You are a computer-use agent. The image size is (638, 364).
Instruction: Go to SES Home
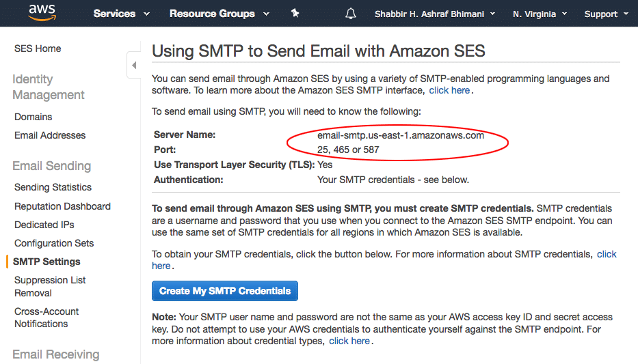coord(38,48)
